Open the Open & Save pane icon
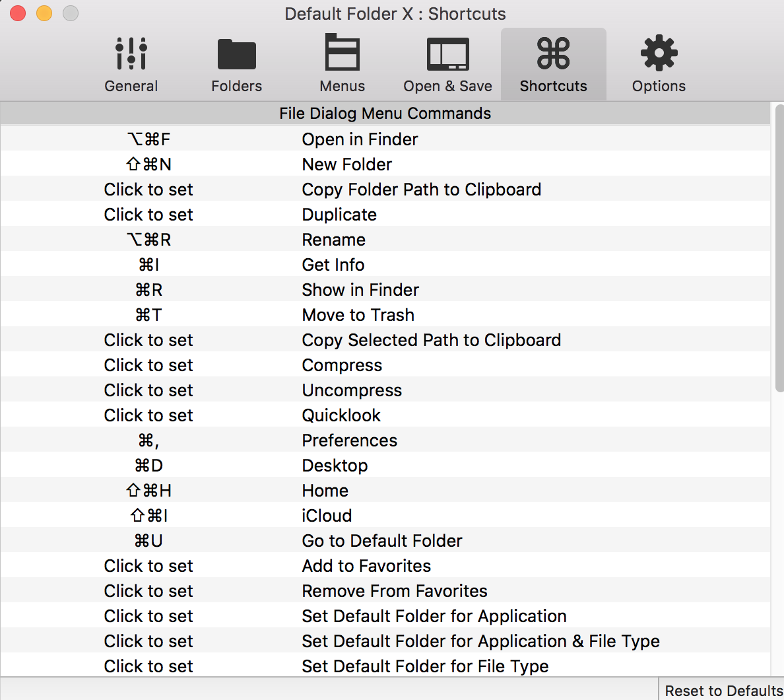784x700 pixels. (x=447, y=54)
